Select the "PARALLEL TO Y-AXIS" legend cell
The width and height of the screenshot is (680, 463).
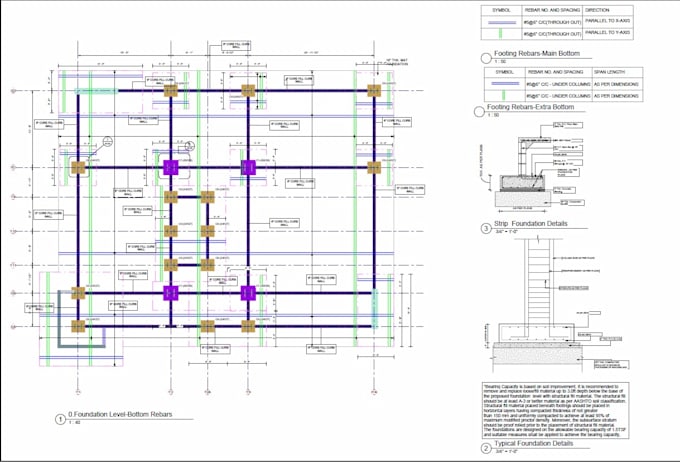click(607, 33)
